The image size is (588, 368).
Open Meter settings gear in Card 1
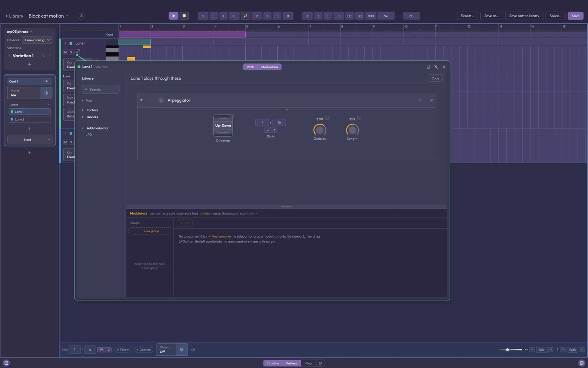(46, 93)
